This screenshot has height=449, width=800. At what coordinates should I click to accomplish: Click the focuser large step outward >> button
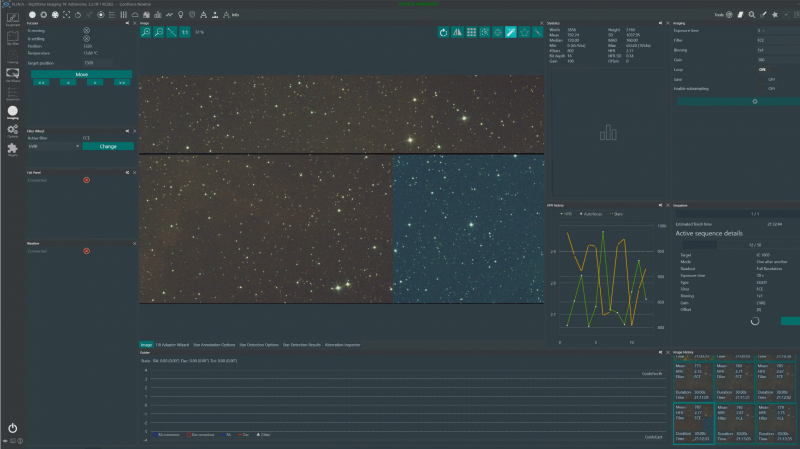tap(121, 83)
